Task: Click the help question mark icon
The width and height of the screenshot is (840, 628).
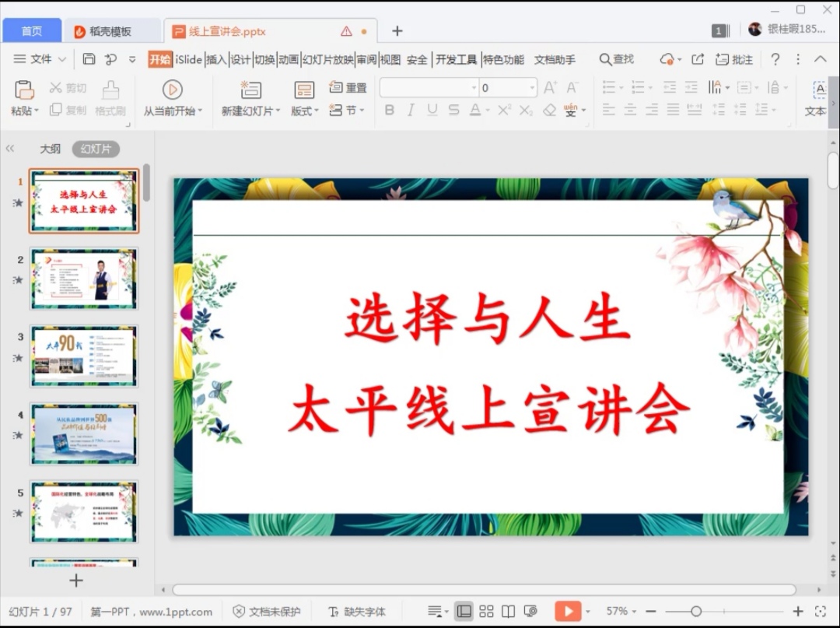Action: point(775,59)
